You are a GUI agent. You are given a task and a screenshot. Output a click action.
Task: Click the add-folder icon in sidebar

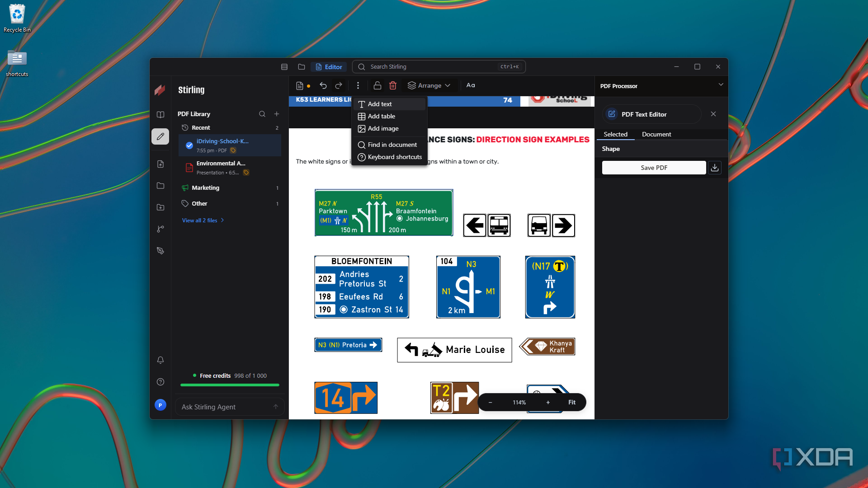click(x=160, y=207)
